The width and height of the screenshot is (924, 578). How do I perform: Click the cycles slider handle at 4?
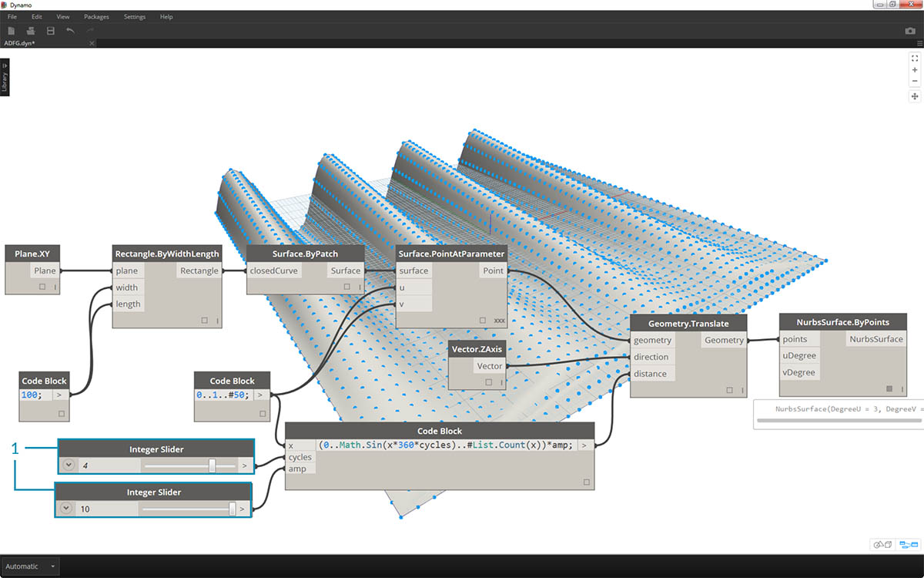pos(212,465)
